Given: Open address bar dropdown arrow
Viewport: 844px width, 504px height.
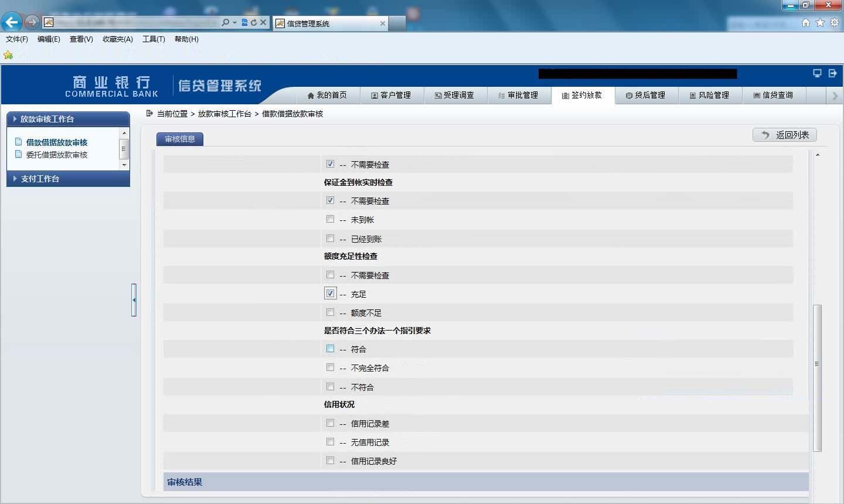Looking at the screenshot, I should tap(234, 22).
